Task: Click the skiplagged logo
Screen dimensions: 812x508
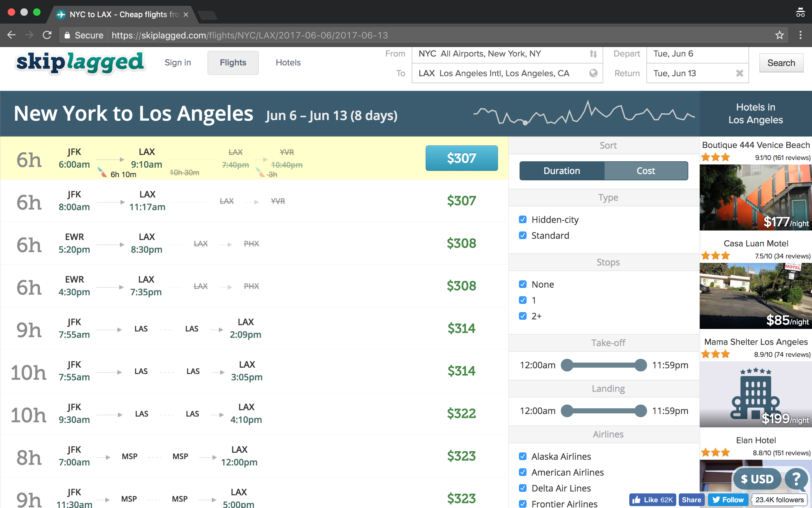Action: [80, 63]
